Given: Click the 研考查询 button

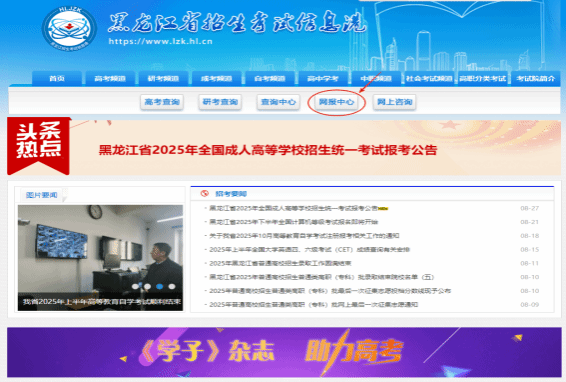Looking at the screenshot, I should pyautogui.click(x=220, y=102).
